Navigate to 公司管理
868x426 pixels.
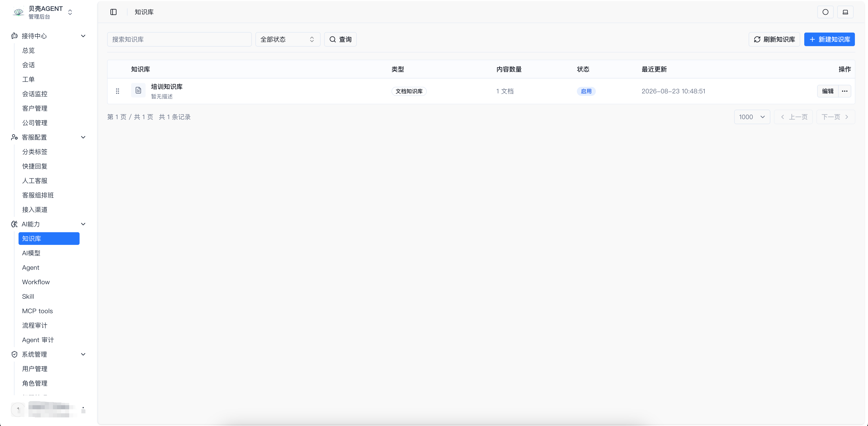coord(49,123)
